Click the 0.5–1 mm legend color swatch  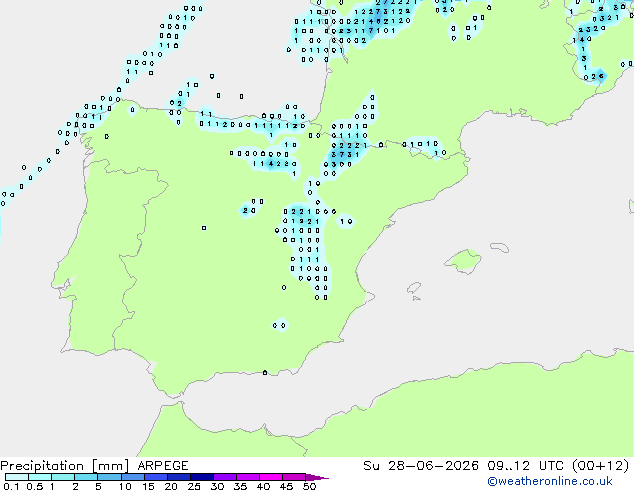[x=40, y=477]
